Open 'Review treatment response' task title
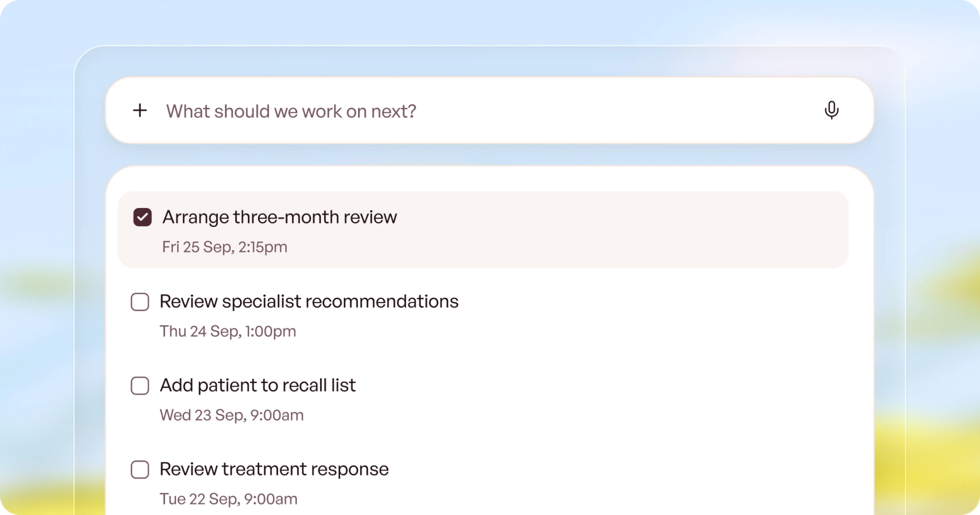 274,469
